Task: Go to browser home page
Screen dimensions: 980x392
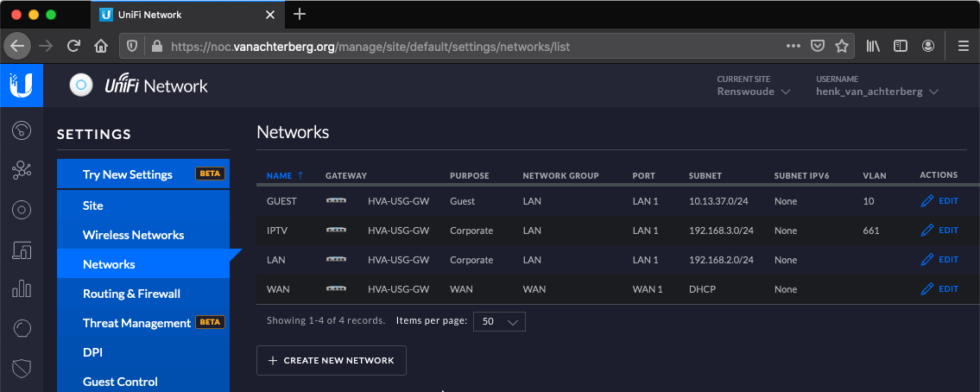Action: pos(101,46)
